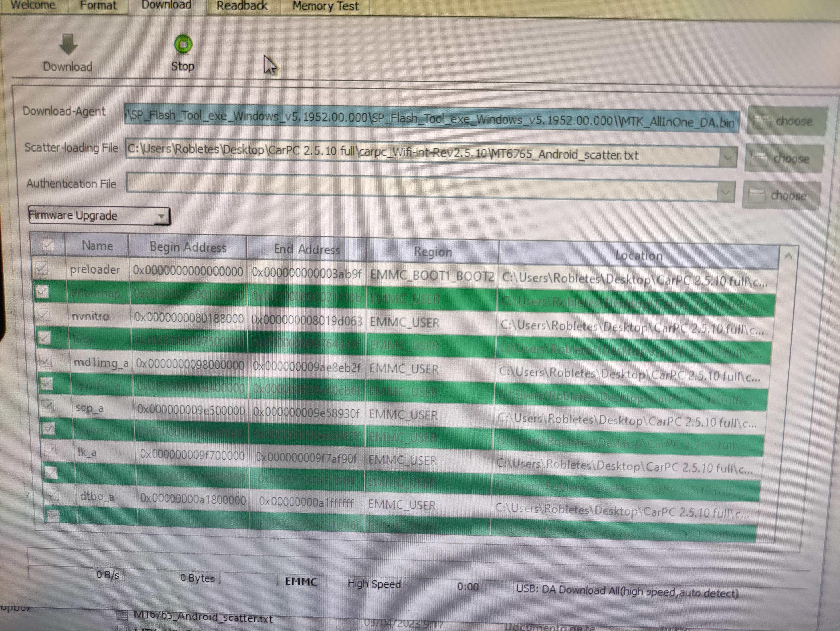Viewport: 840px width, 631px height.
Task: Click the 'USB: DA Download All' status text
Action: click(x=627, y=591)
